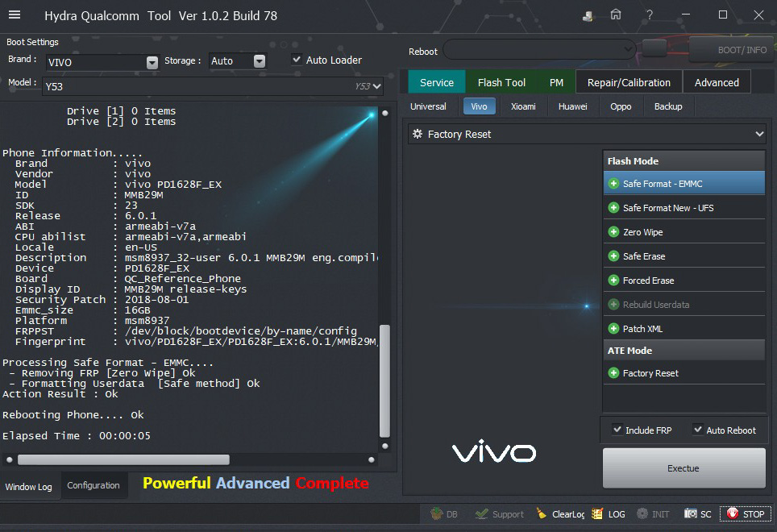
Task: Select the Backup sub-tab
Action: click(x=668, y=106)
